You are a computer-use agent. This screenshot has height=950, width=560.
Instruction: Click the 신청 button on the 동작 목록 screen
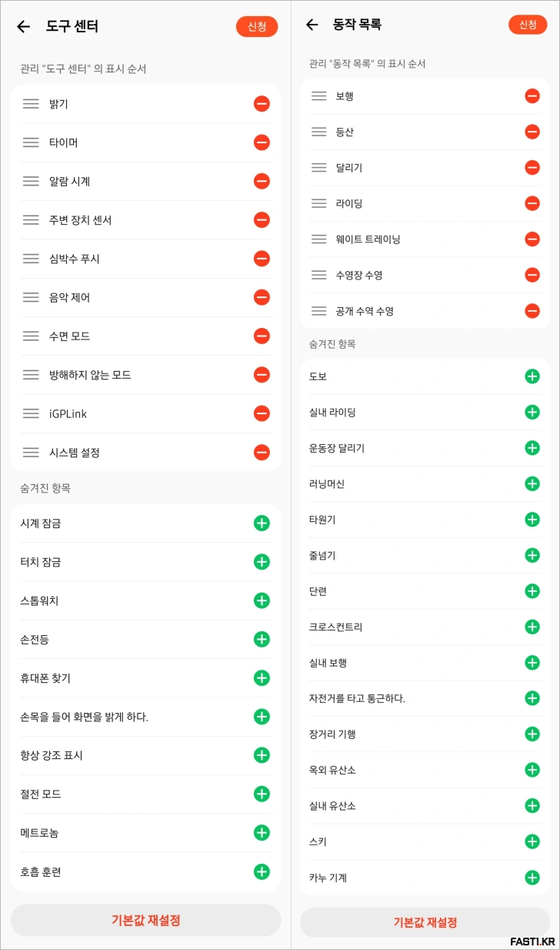tap(528, 24)
